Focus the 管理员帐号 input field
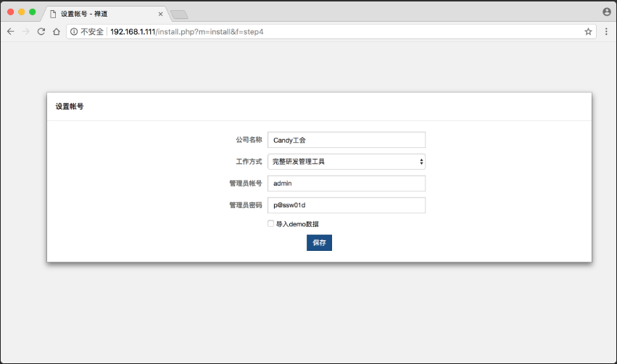Screen dimensions: 617x364 pyautogui.click(x=347, y=183)
